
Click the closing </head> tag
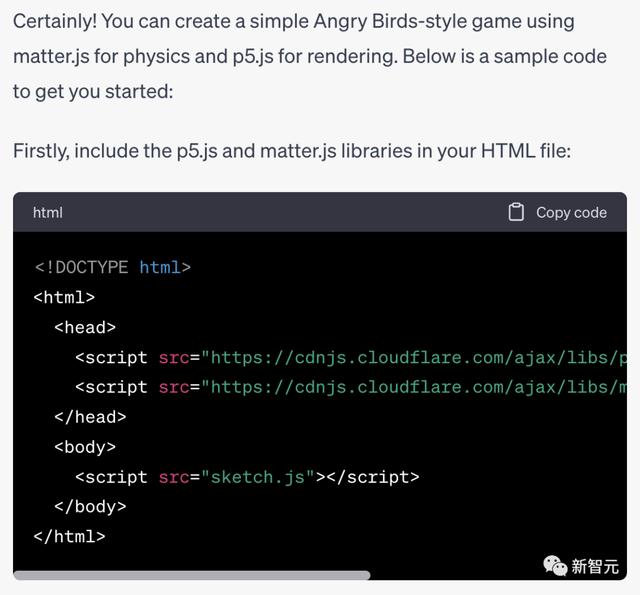point(90,417)
